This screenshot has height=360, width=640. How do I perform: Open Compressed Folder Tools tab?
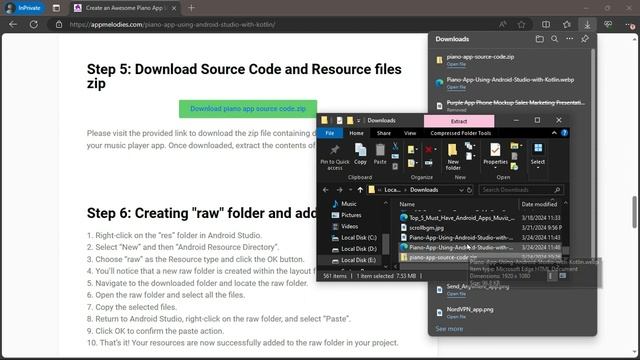460,133
